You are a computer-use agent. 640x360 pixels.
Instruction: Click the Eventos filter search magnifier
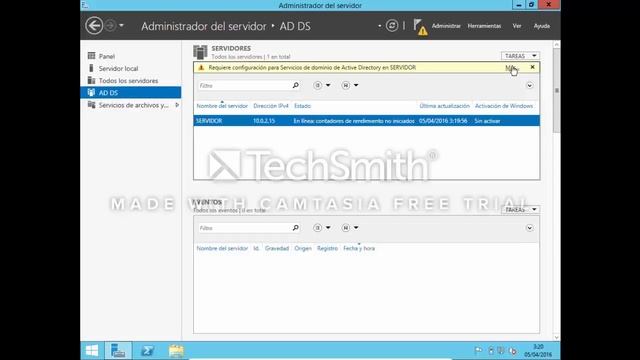point(296,227)
